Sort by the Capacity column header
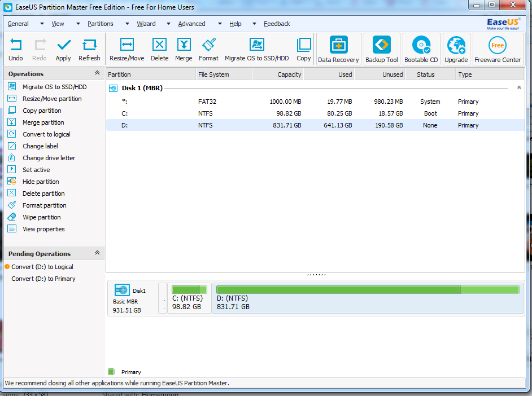 coord(278,74)
